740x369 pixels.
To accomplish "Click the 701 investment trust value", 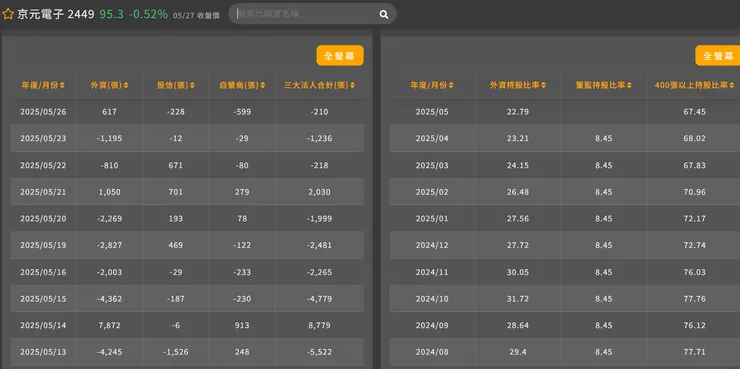I will (176, 192).
